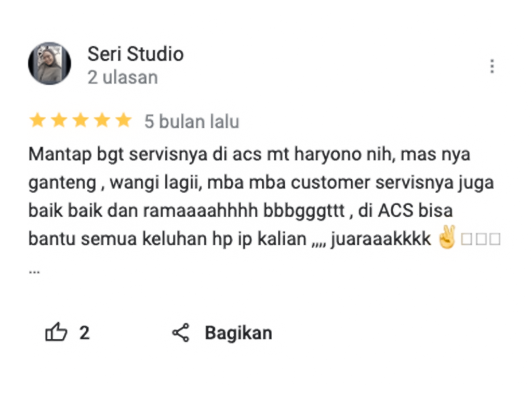Click the victory hand emoji in review

[447, 237]
